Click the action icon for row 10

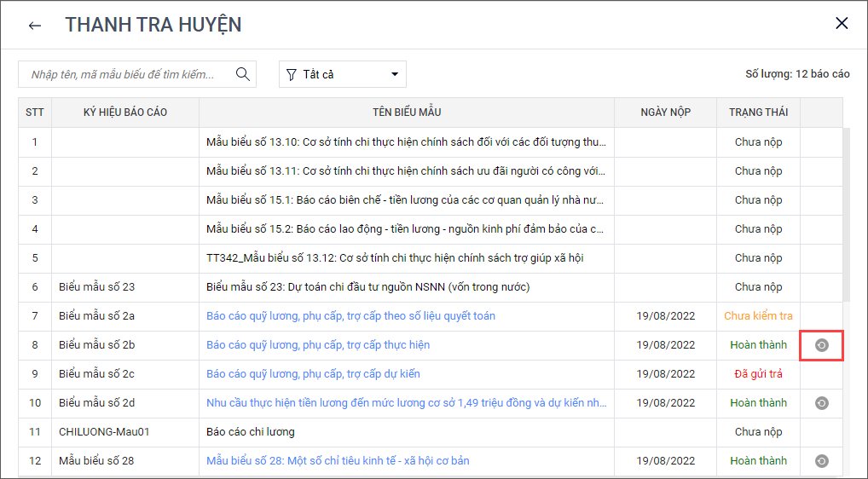[x=821, y=403]
